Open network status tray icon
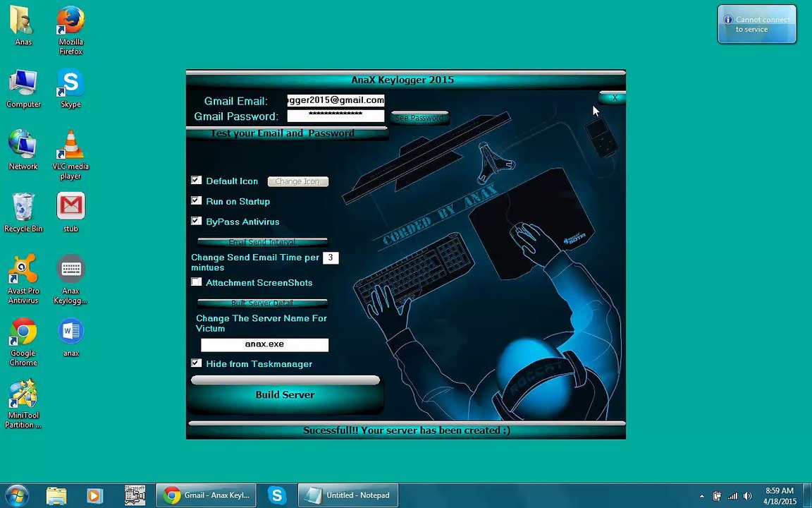 coord(732,496)
